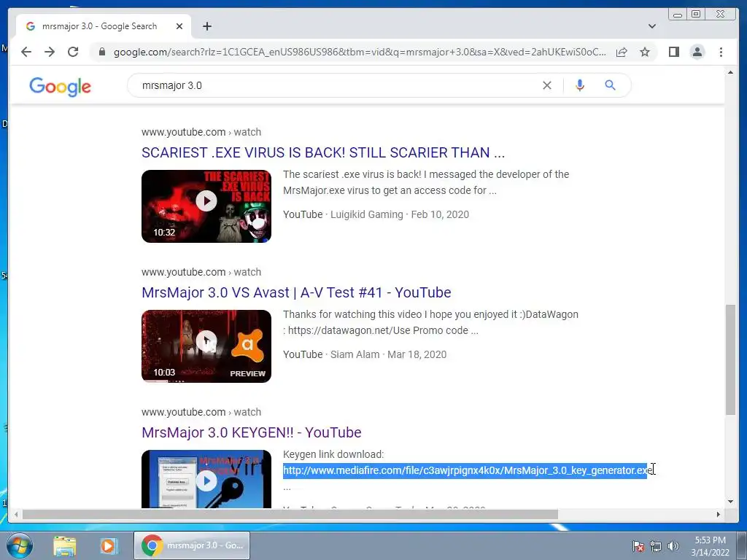Close the mrsmajor 3.0 tab
This screenshot has width=747, height=560.
pos(179,26)
